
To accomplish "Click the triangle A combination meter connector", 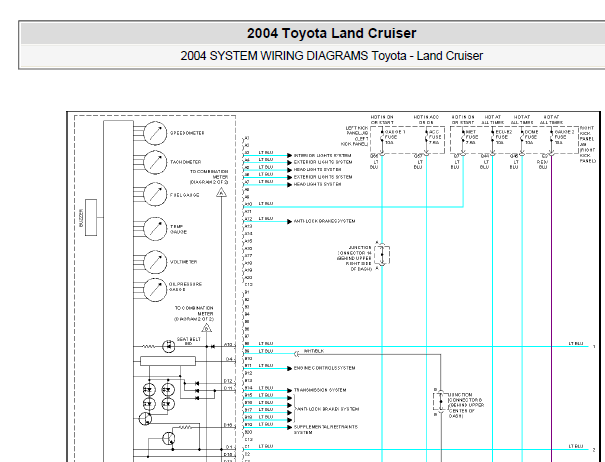I will (221, 192).
